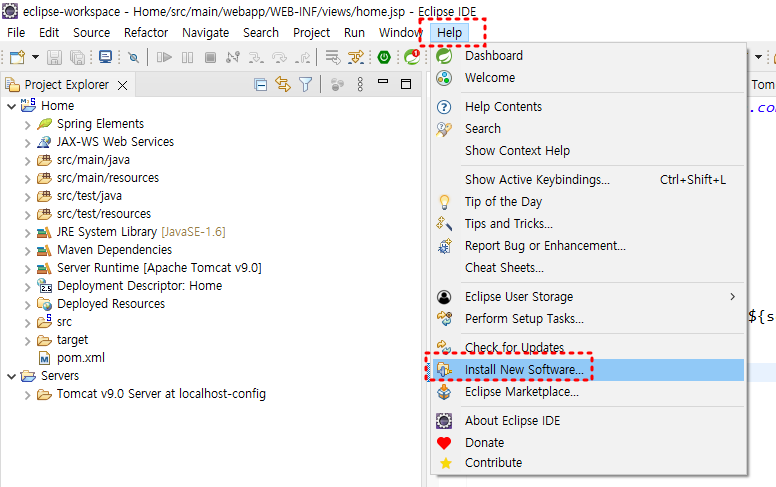Open the Project menu
This screenshot has height=487, width=776.
coord(311,33)
